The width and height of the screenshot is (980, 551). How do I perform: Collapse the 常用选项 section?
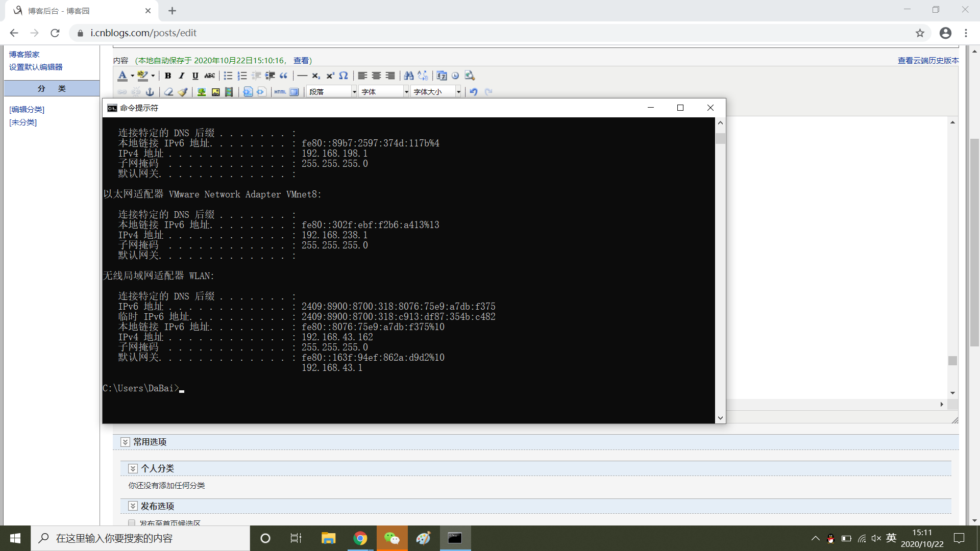[125, 442]
